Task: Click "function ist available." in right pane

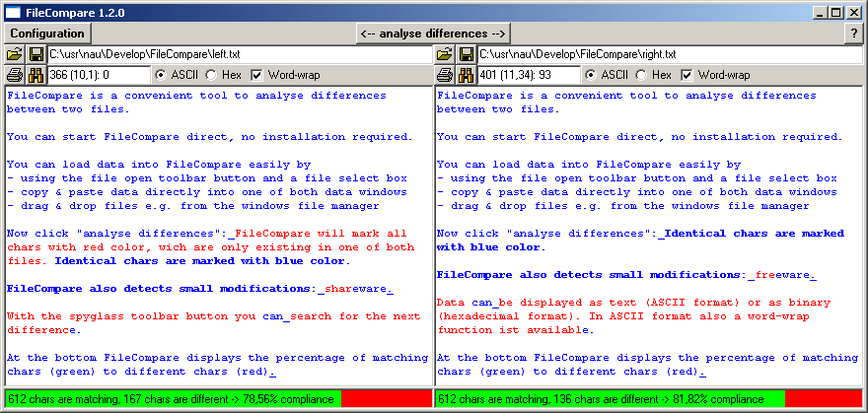Action: point(515,330)
